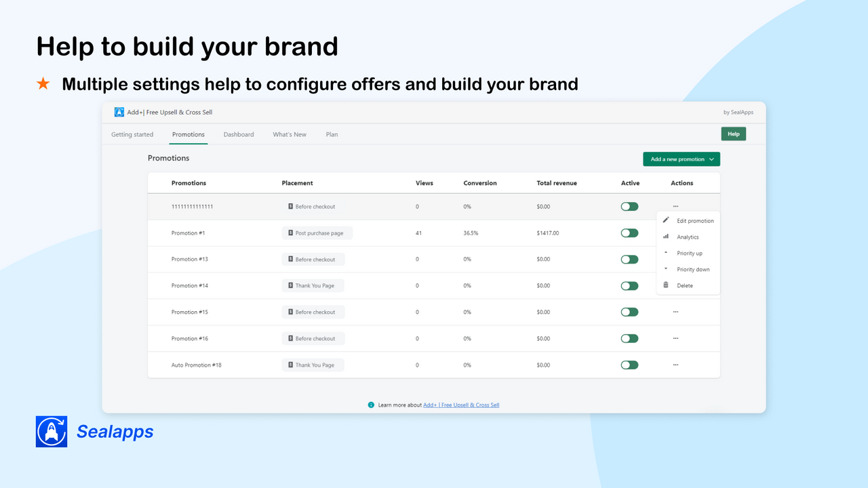Viewport: 868px width, 488px height.
Task: Open the What's New tab
Action: point(290,134)
